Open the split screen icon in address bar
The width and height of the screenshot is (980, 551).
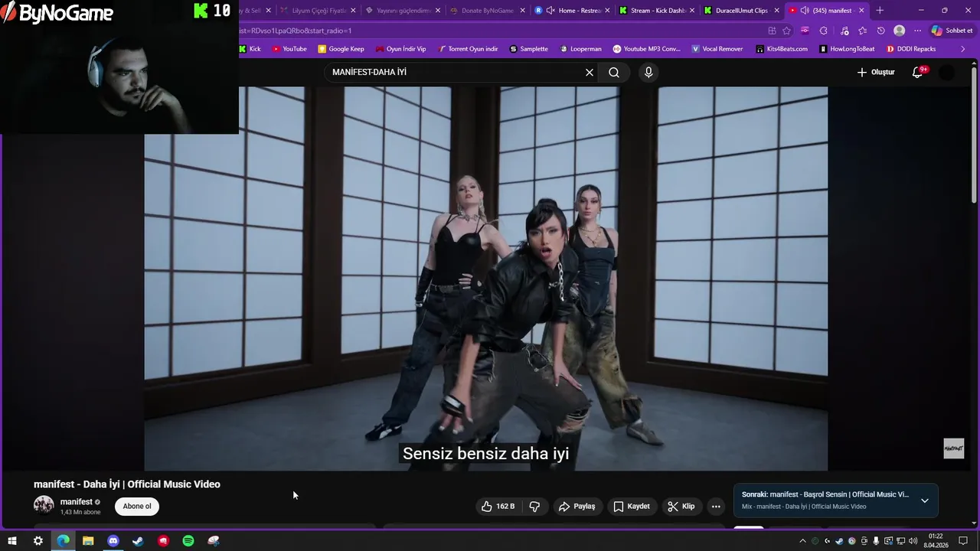coord(772,31)
